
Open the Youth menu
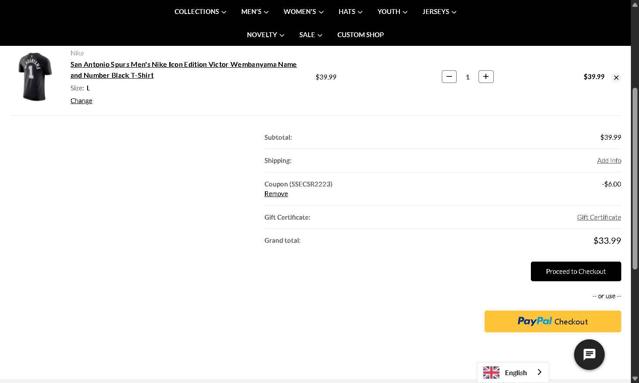[x=392, y=11]
